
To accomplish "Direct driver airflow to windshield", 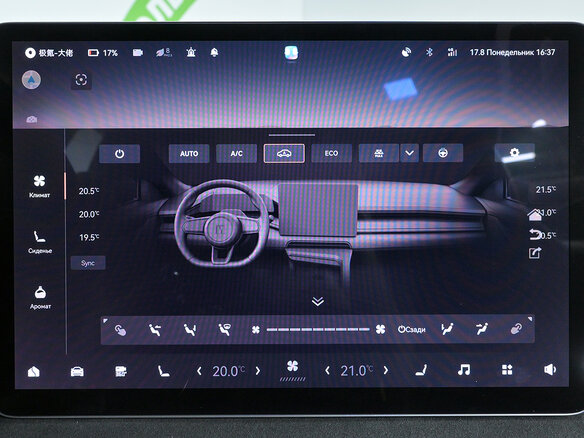I will (225, 330).
